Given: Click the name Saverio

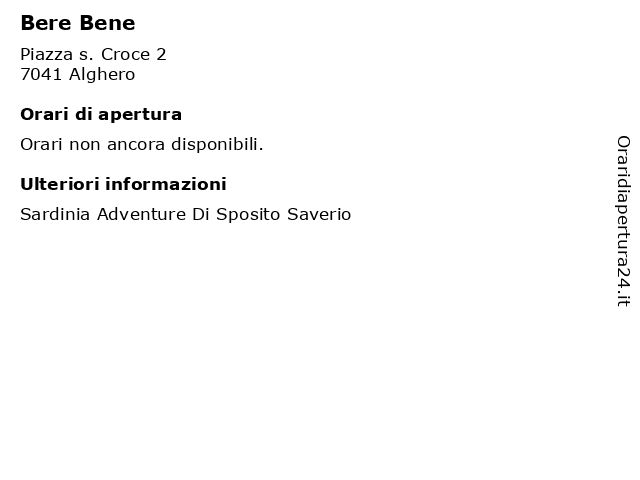Looking at the screenshot, I should click(319, 214).
